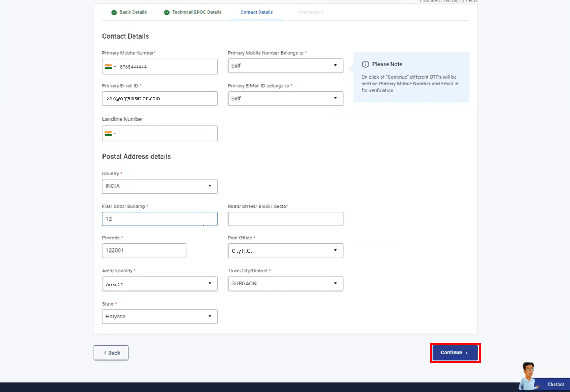Expand Primary Mobile Number Belongs to dropdown

coord(285,66)
